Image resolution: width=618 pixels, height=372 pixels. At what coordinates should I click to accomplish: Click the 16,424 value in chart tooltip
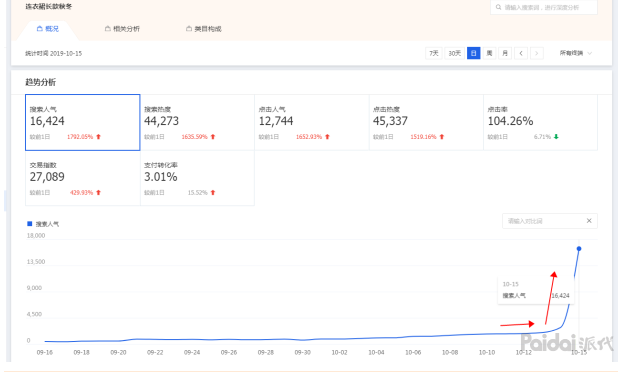(560, 296)
